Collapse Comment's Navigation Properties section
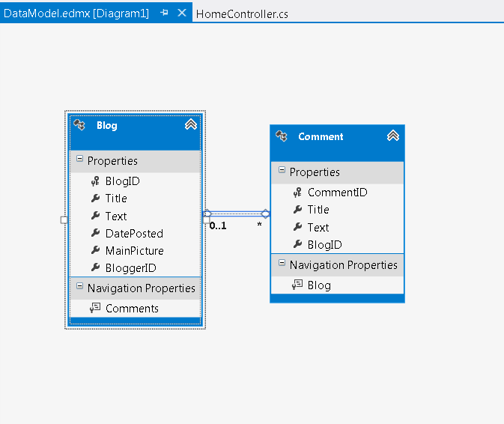504x424 pixels. point(282,263)
